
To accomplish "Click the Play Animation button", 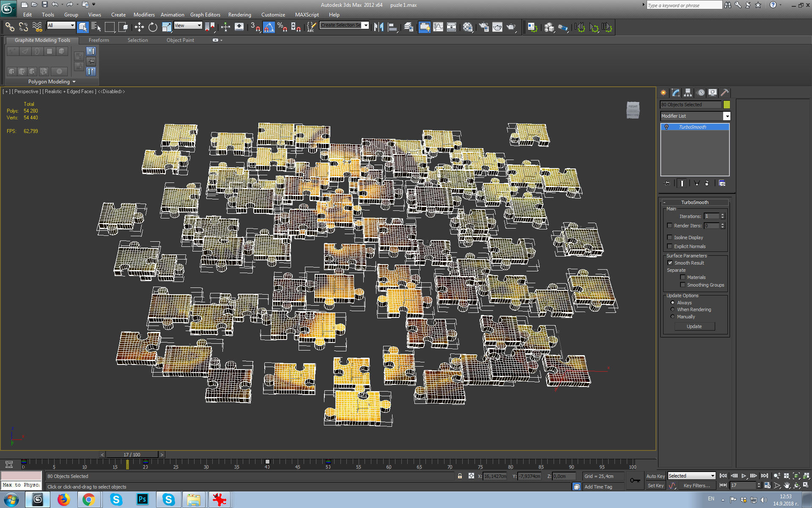I will click(744, 476).
